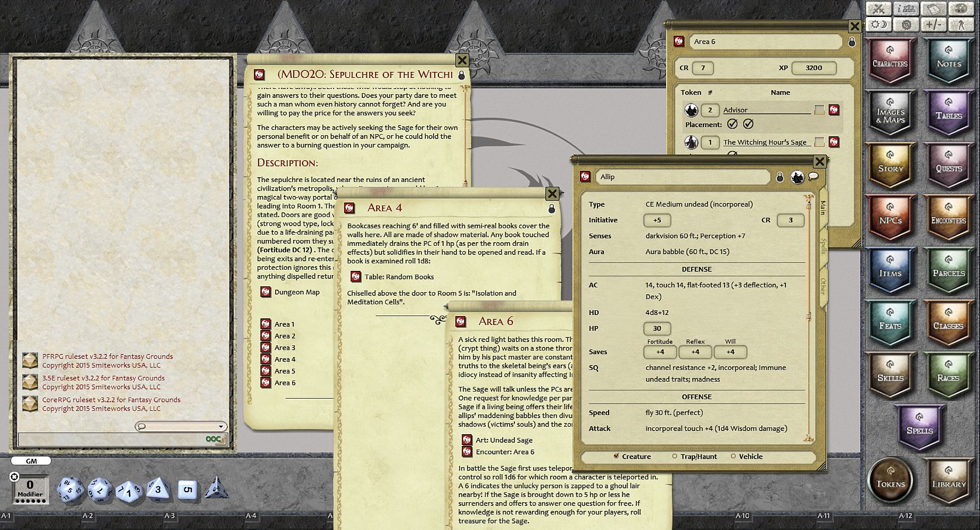Image resolution: width=980 pixels, height=530 pixels.
Task: Open the Area 5 story link
Action: coord(265,370)
